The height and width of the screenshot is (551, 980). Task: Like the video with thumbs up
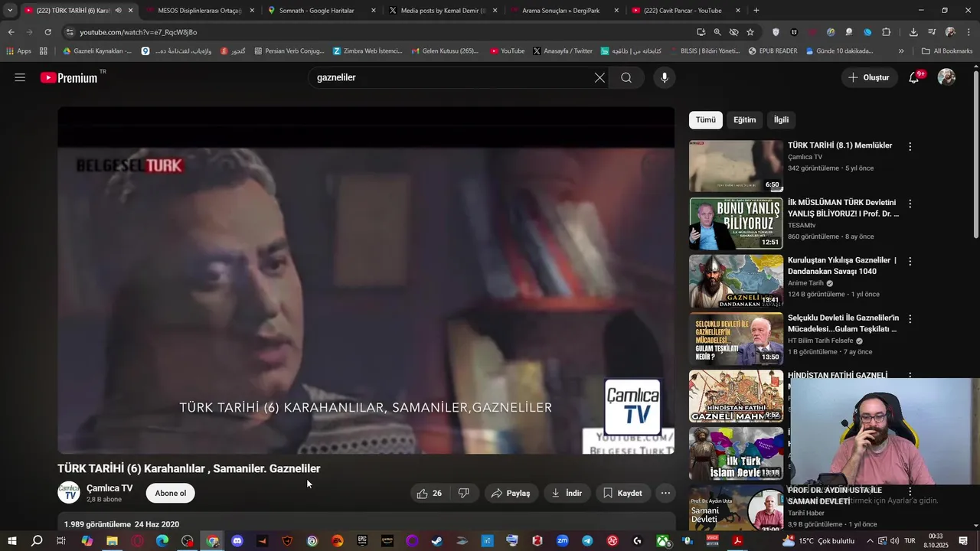[430, 494]
